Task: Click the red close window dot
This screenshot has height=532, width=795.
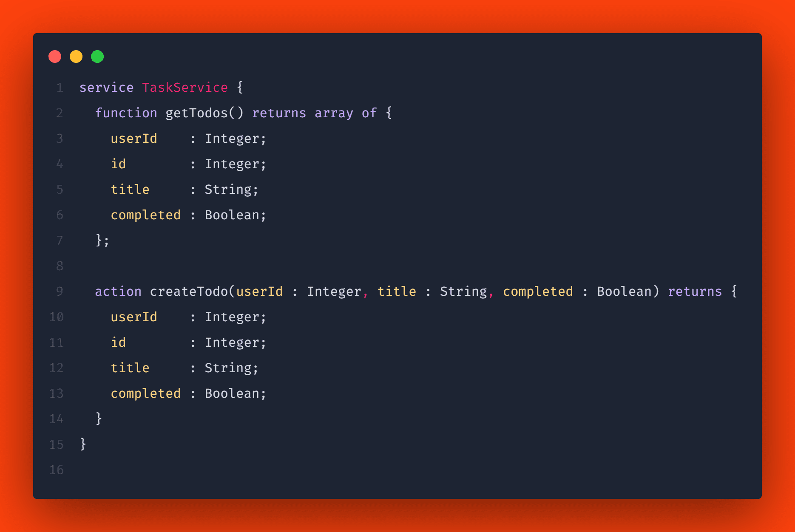Action: [55, 57]
